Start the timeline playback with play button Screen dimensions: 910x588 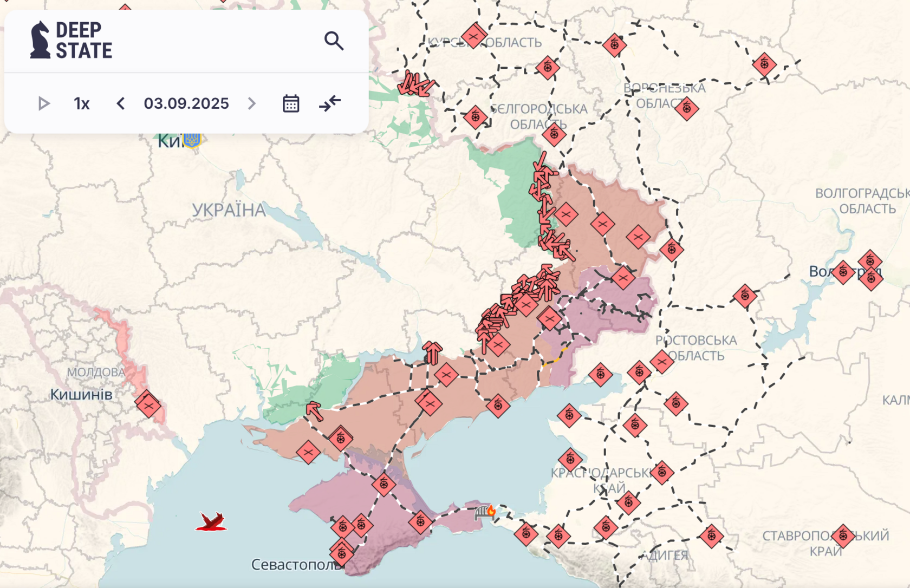pos(44,103)
